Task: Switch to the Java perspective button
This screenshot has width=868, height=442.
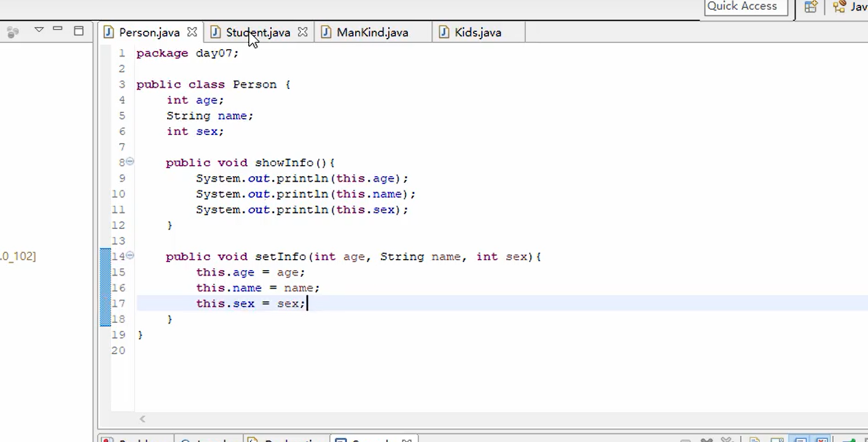Action: click(851, 7)
